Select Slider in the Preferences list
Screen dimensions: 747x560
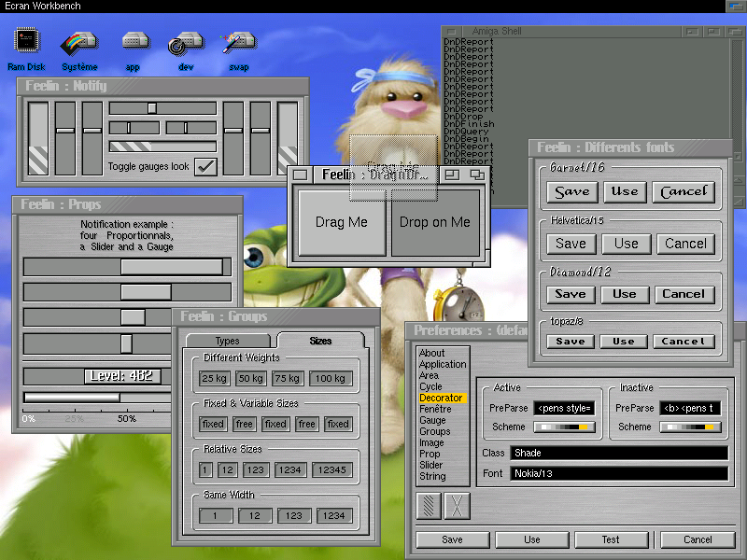coord(431,465)
